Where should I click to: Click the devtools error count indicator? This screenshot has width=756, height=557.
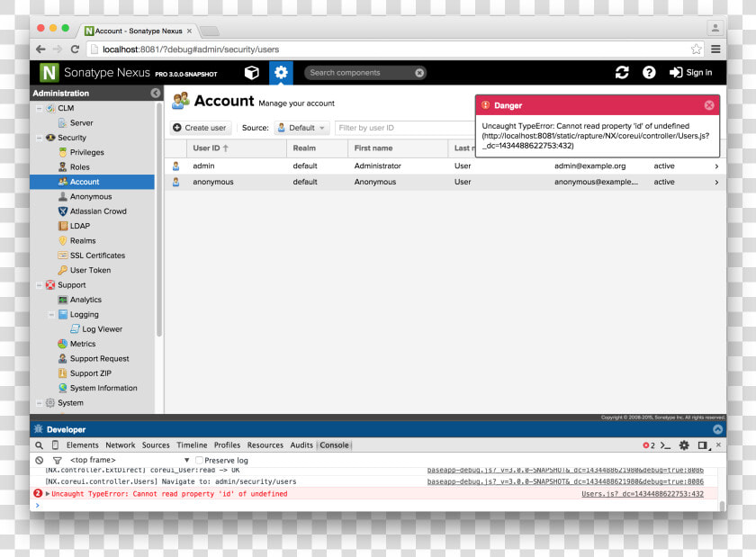coord(649,445)
